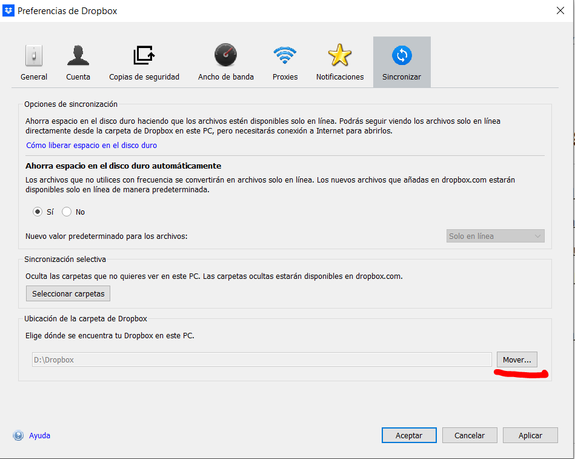Close the Preferencias de Dropbox window
The height and width of the screenshot is (459, 575).
click(560, 11)
